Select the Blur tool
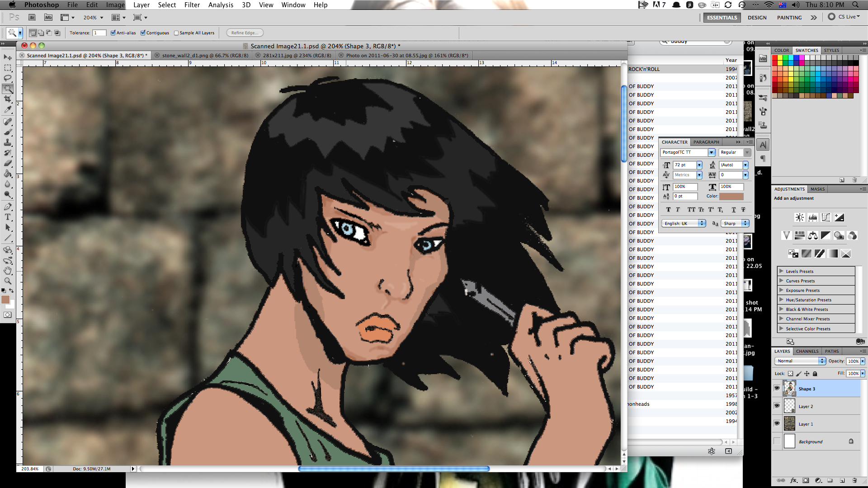The height and width of the screenshot is (488, 868). pos(8,184)
